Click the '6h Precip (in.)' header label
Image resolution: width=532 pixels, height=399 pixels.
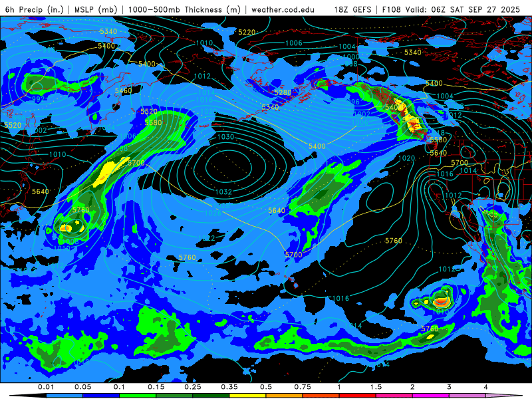point(35,9)
